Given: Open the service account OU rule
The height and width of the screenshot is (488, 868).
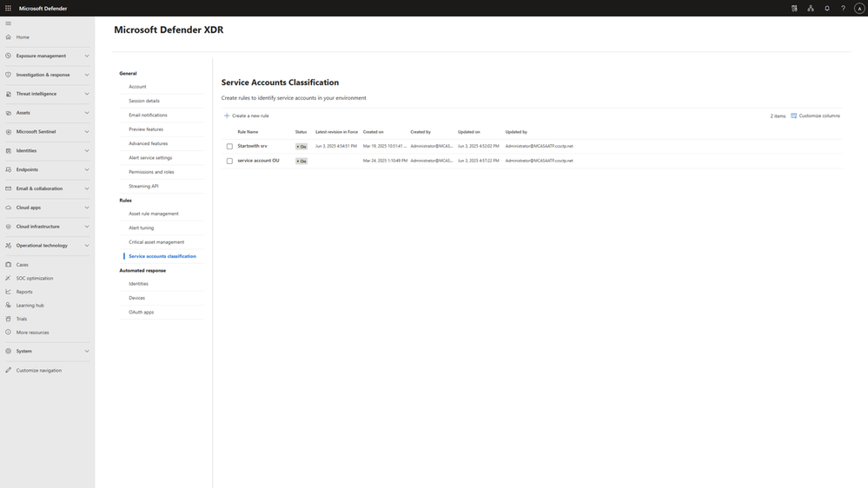Looking at the screenshot, I should pos(259,161).
